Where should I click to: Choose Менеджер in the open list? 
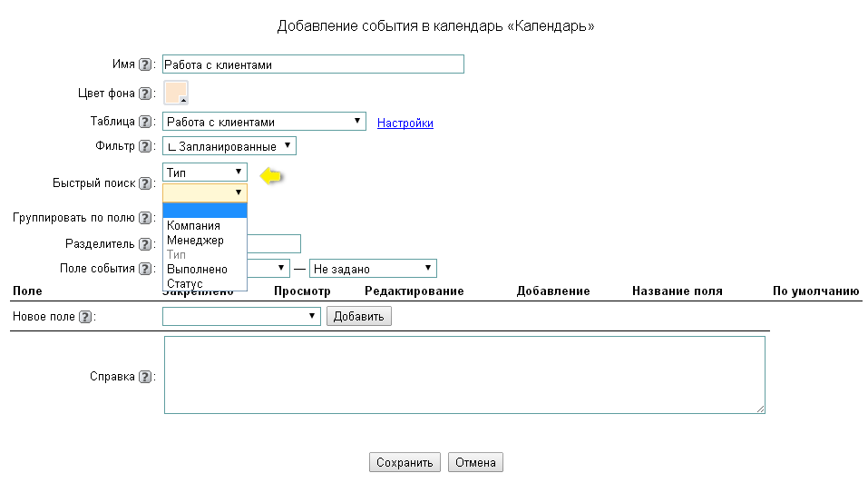click(x=195, y=241)
